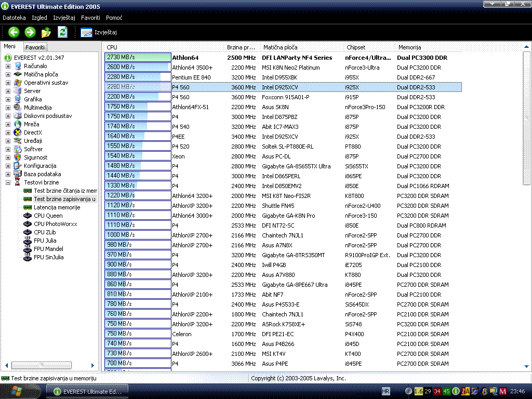Click the green forward arrow button
The image size is (532, 399).
coord(30,32)
